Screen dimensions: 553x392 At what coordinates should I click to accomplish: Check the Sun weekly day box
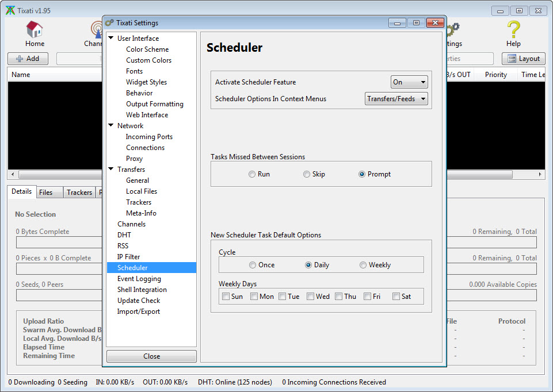[226, 297]
